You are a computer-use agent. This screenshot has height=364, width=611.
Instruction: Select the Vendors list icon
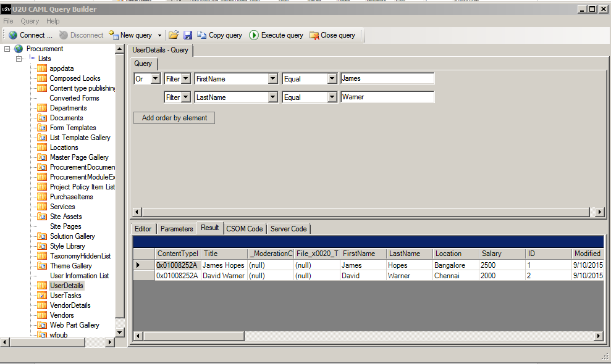(x=42, y=315)
